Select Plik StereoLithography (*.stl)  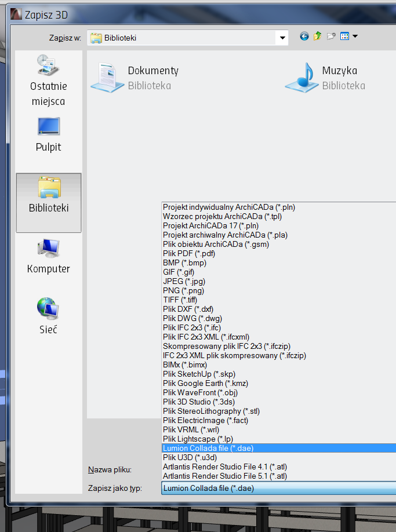click(278, 411)
